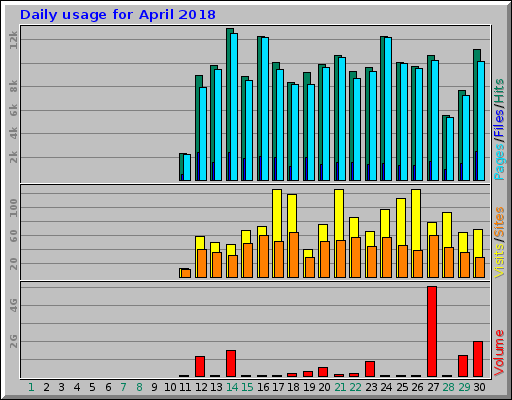The width and height of the screenshot is (512, 400).
Task: Click the 4G volume axis label
Action: coord(13,305)
